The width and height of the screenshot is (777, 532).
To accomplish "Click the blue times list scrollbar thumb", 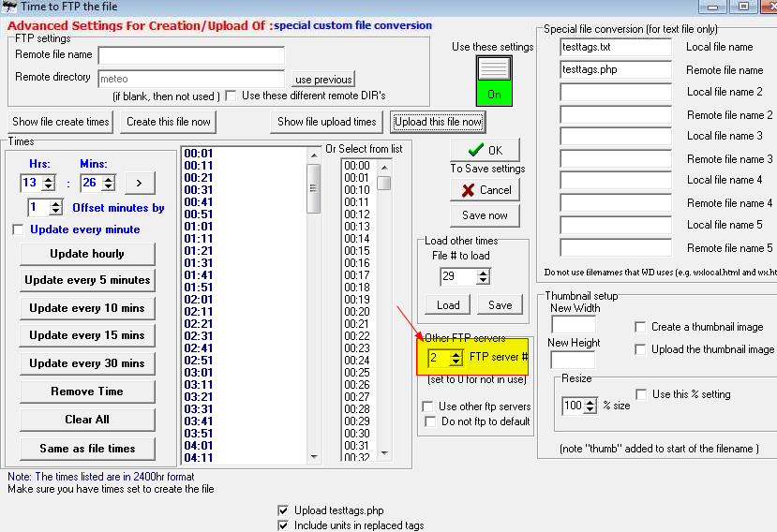I will click(x=313, y=188).
